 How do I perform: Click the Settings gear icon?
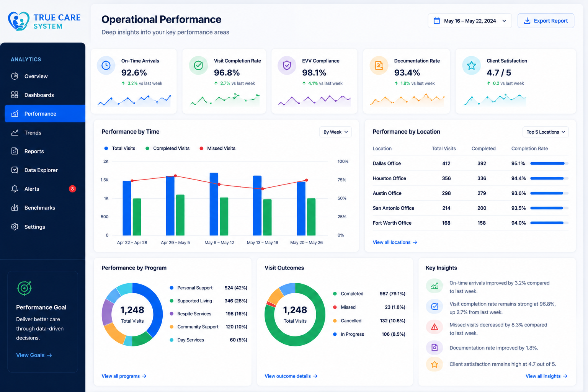(x=15, y=227)
